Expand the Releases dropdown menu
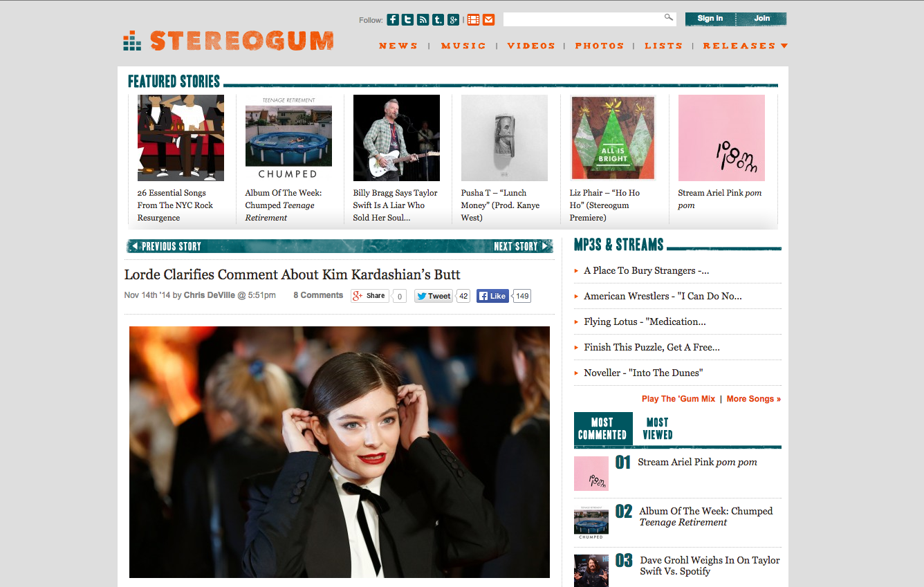This screenshot has width=924, height=587. (x=746, y=46)
